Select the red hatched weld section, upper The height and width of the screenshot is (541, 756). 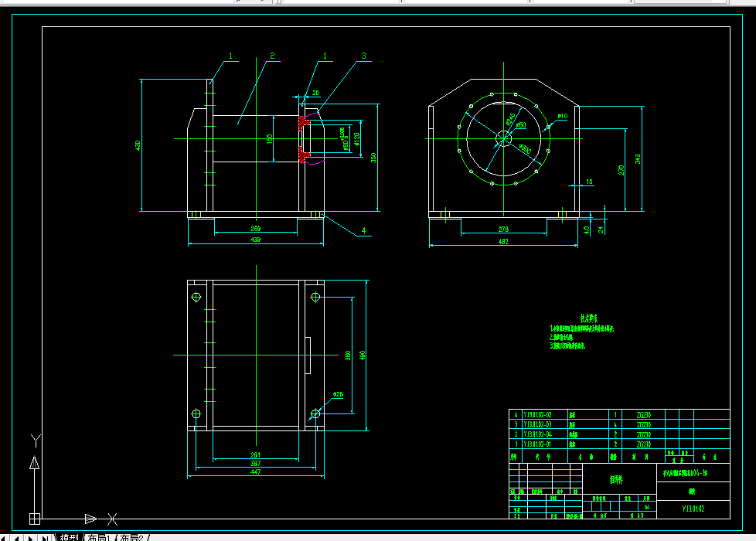305,123
